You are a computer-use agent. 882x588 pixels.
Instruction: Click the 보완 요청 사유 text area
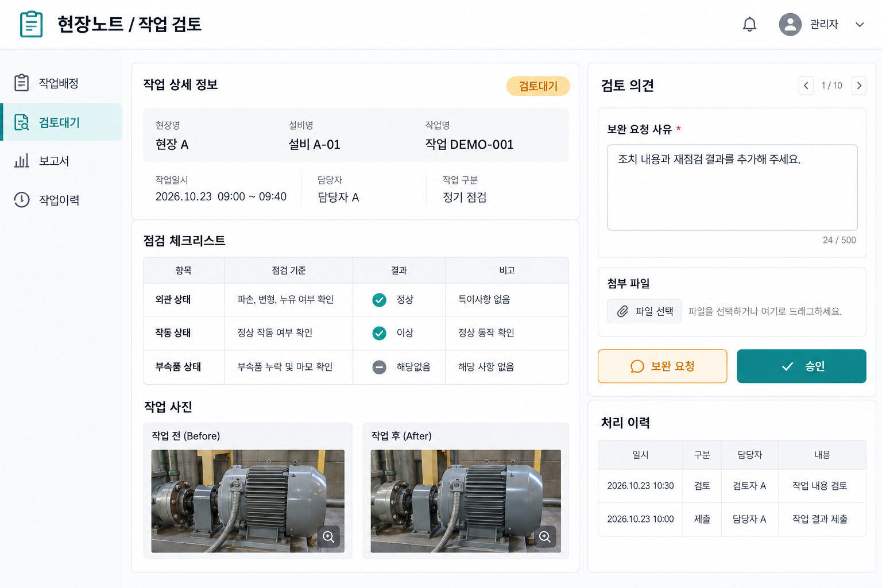coord(732,187)
